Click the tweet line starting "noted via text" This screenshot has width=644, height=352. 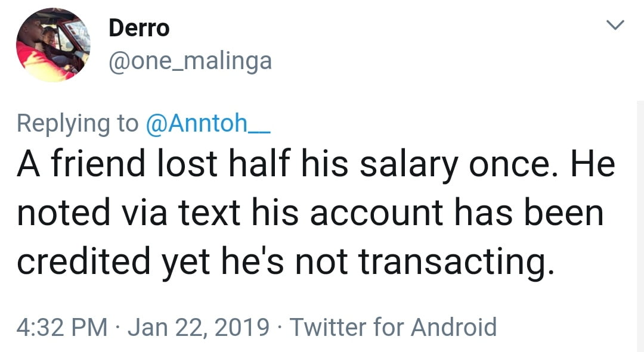tap(310, 213)
